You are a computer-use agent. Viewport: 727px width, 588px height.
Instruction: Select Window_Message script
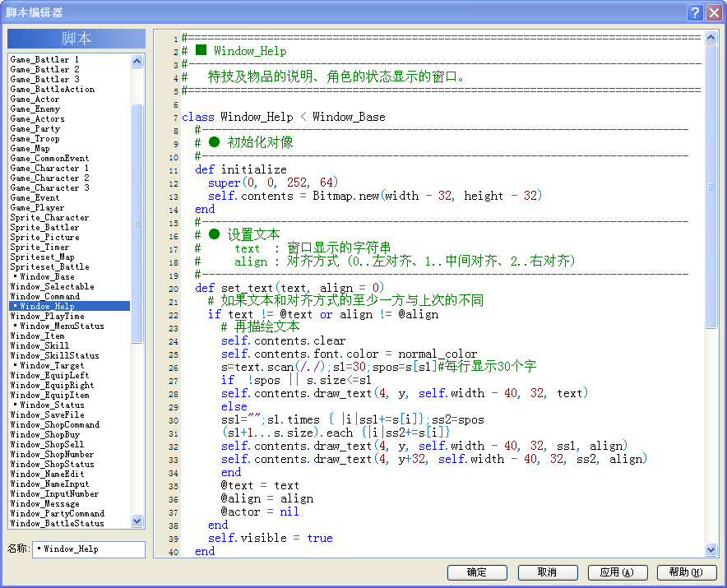(x=70, y=503)
